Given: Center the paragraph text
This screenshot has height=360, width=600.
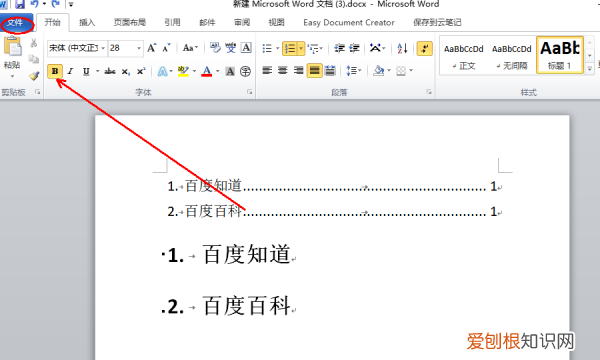Looking at the screenshot, I should (283, 70).
